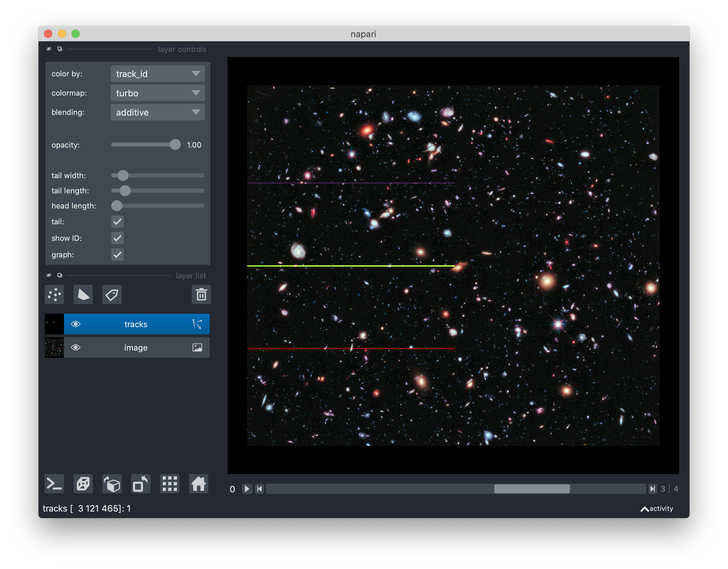Viewport: 728px width, 569px height.
Task: Add a new points layer
Action: (54, 294)
